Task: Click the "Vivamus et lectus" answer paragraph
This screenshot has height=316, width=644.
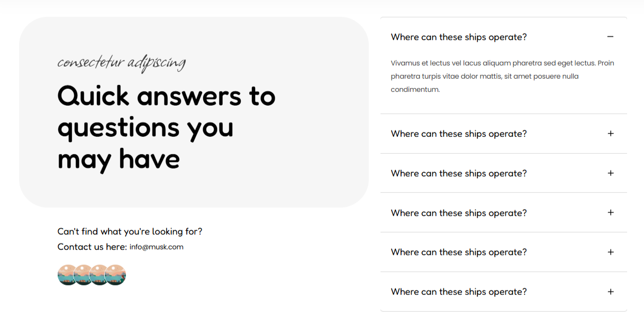Action: [502, 76]
